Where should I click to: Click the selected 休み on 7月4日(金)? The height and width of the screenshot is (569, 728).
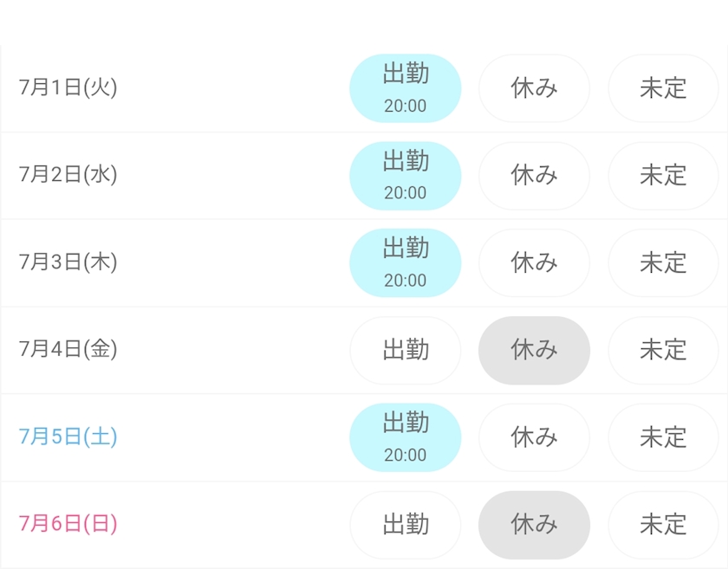[534, 350]
